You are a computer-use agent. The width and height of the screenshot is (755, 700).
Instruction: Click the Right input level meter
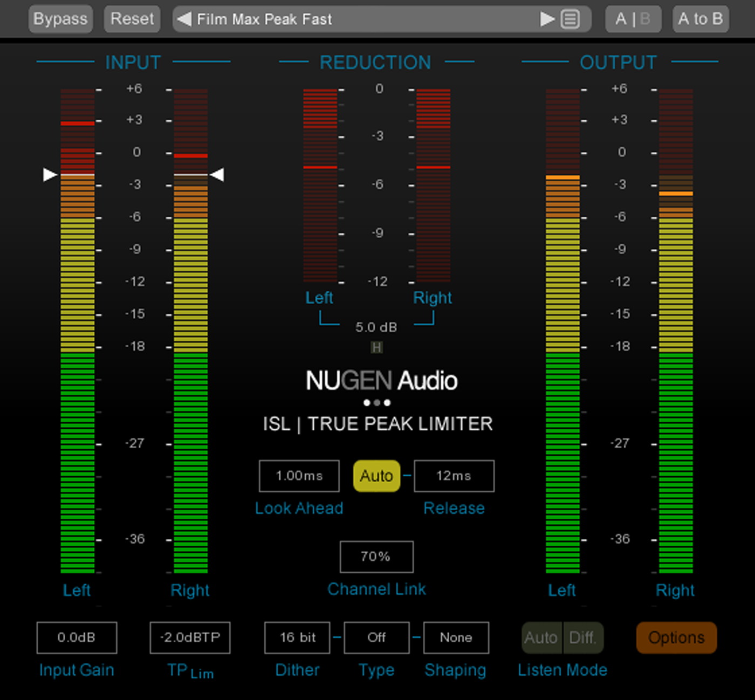click(190, 331)
